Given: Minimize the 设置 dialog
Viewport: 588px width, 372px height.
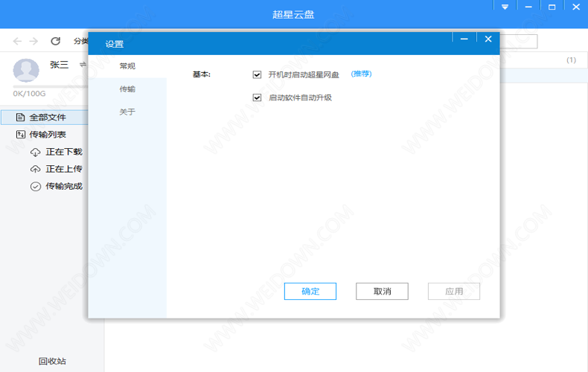Looking at the screenshot, I should [464, 39].
